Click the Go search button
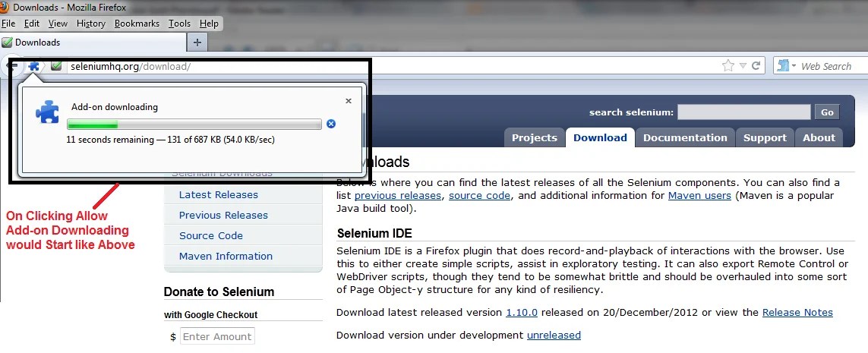The width and height of the screenshot is (868, 353). (x=827, y=112)
